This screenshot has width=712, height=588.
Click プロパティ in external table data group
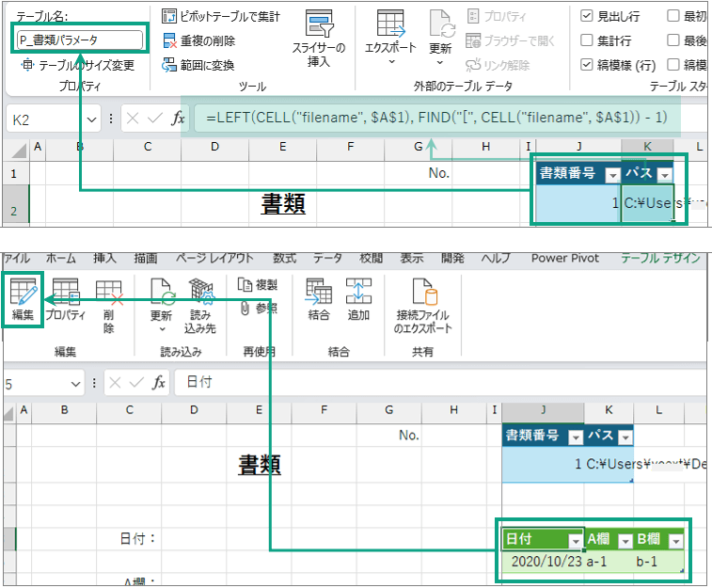click(497, 16)
